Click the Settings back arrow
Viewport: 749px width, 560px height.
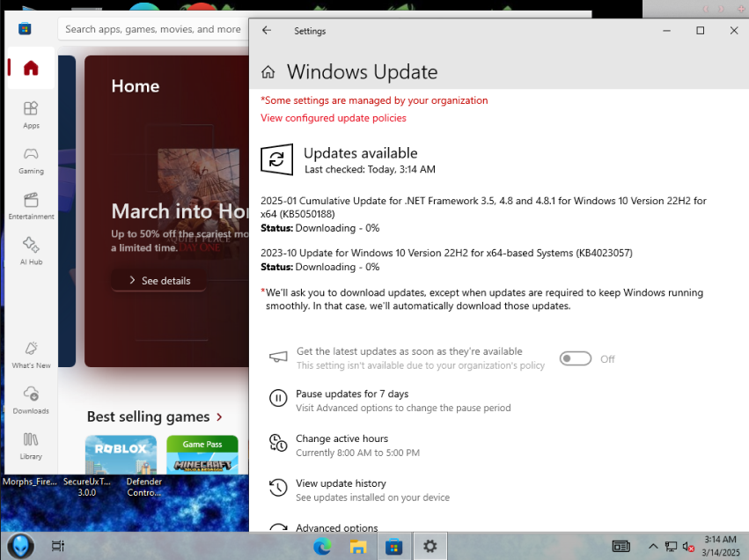267,31
